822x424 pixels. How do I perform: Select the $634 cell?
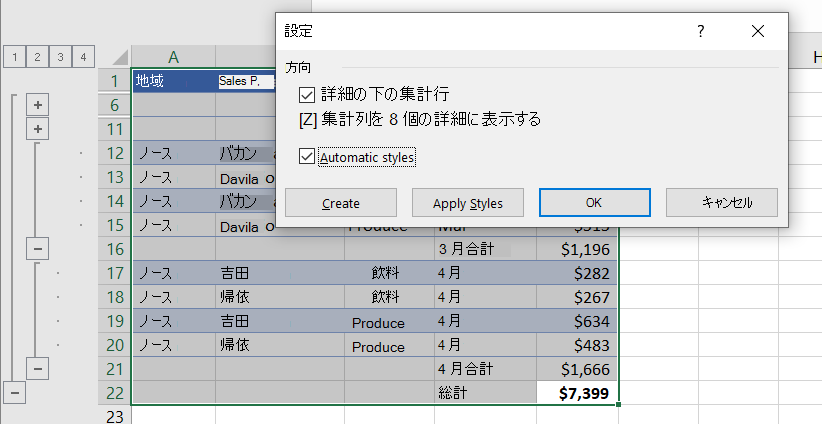tap(578, 321)
